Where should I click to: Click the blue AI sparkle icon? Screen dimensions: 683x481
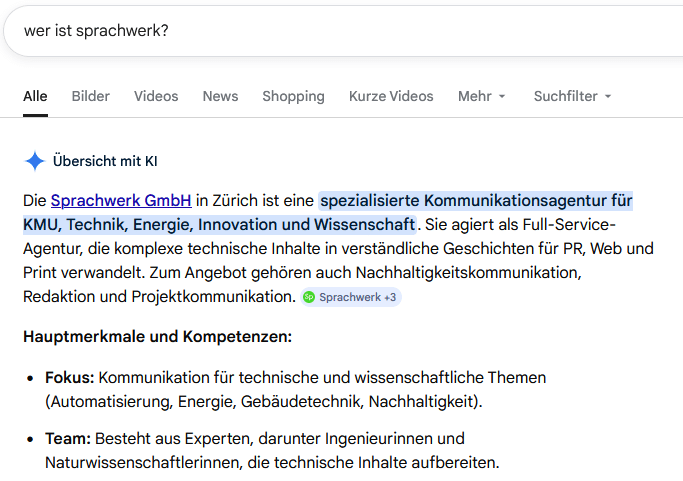click(x=35, y=161)
